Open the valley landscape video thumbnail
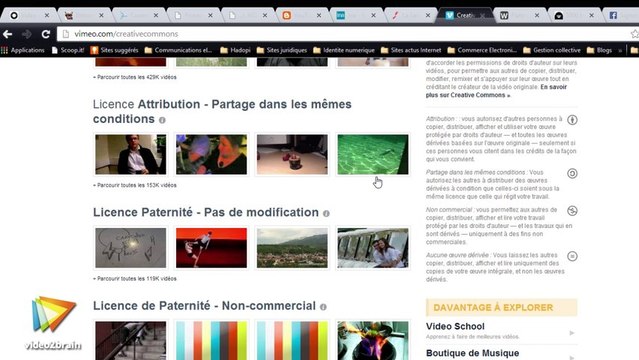639x360 pixels. click(292, 248)
